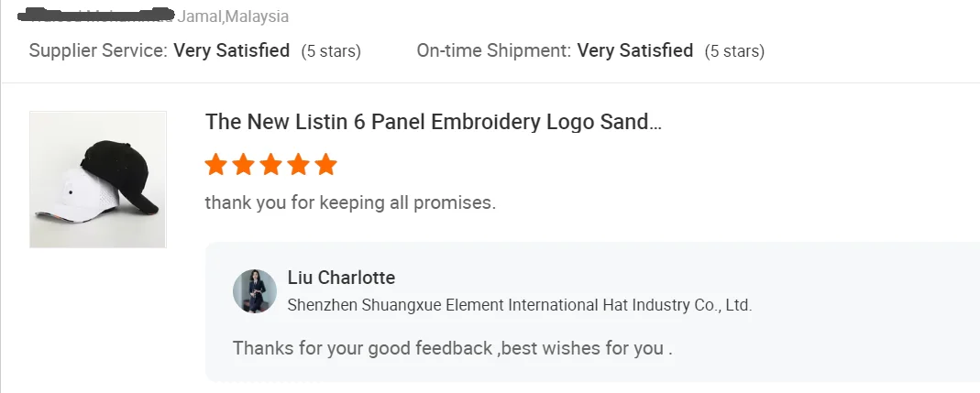Click the "thank you for keeping all promises" review
Image resolution: width=980 pixels, height=393 pixels.
[350, 202]
